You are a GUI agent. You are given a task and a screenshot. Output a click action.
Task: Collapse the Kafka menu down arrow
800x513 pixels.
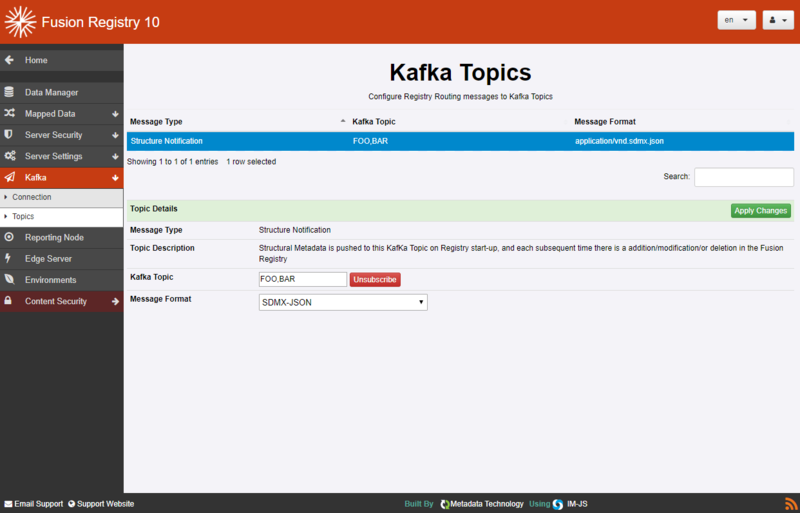(x=115, y=178)
